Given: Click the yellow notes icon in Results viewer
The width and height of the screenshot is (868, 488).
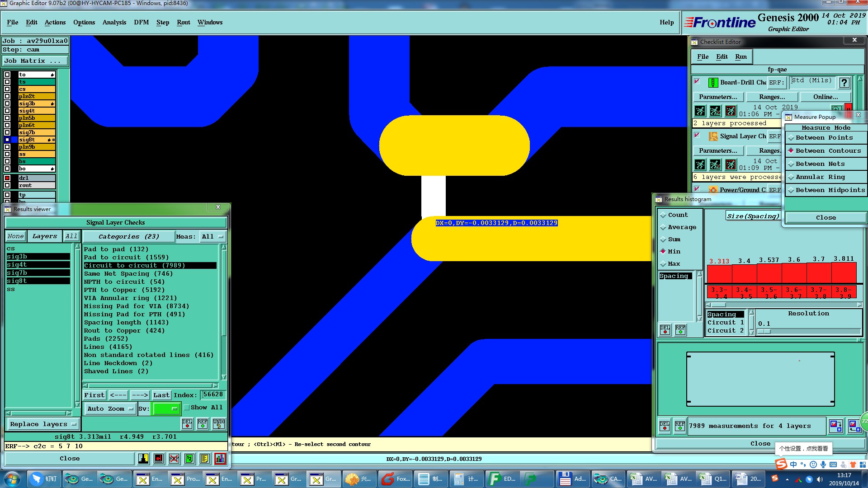Looking at the screenshot, I should pos(205,459).
